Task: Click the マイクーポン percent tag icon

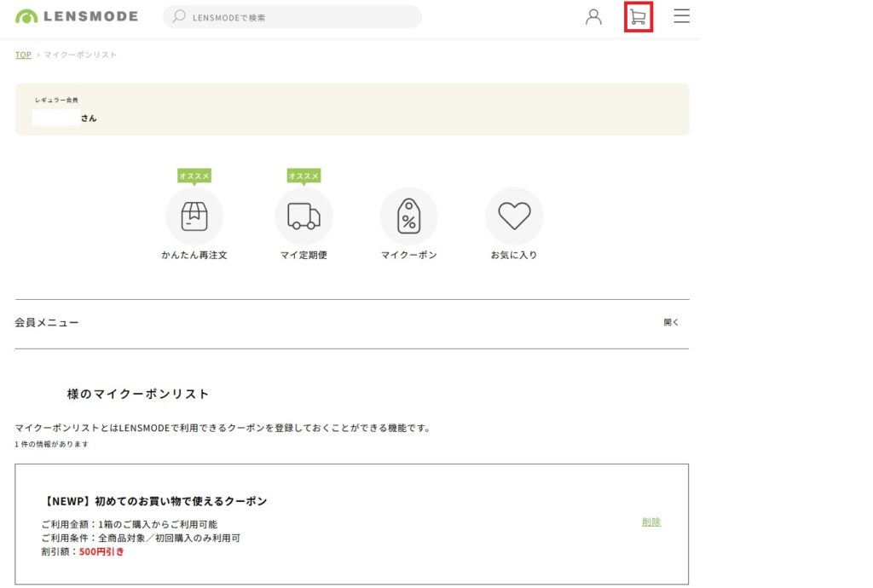Action: point(408,216)
